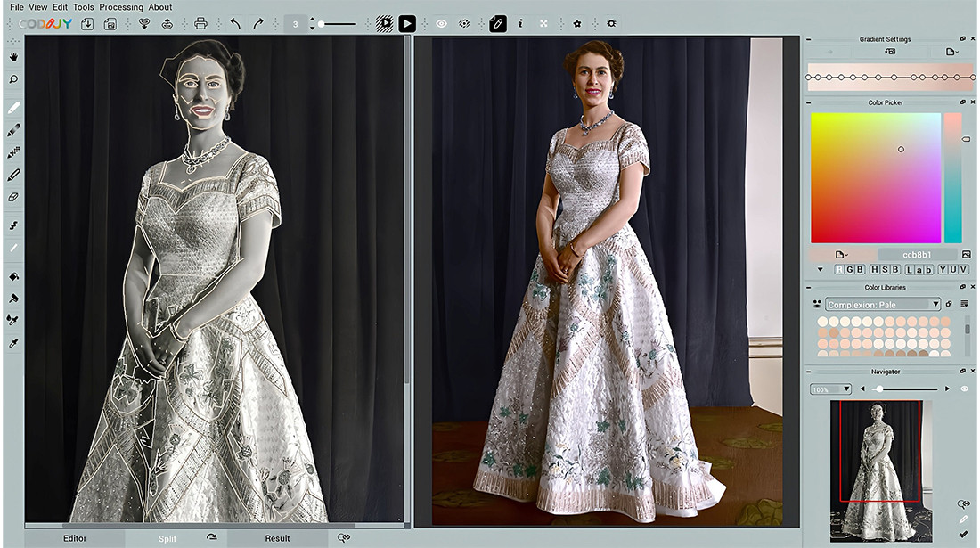Undo the last action
The width and height of the screenshot is (980, 548).
click(x=235, y=24)
